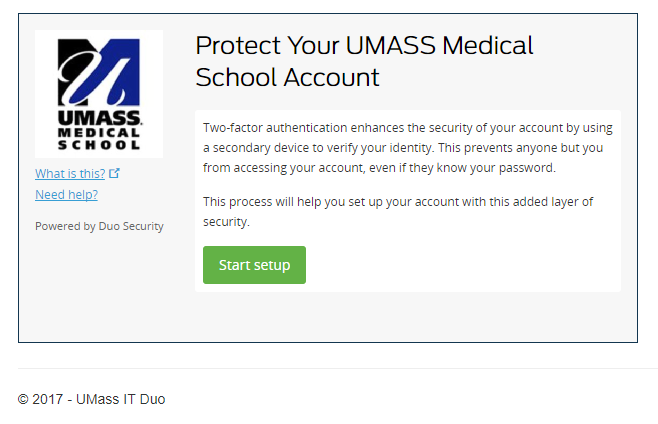Screen dimensions: 658x424
Task: Click empty gray area below the sidebar links
Action: click(100, 290)
